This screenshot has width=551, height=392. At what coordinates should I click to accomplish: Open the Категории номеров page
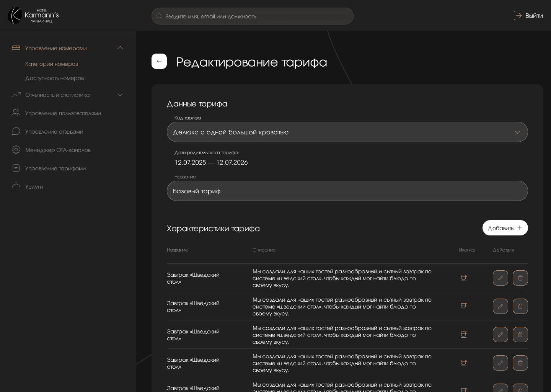(52, 64)
